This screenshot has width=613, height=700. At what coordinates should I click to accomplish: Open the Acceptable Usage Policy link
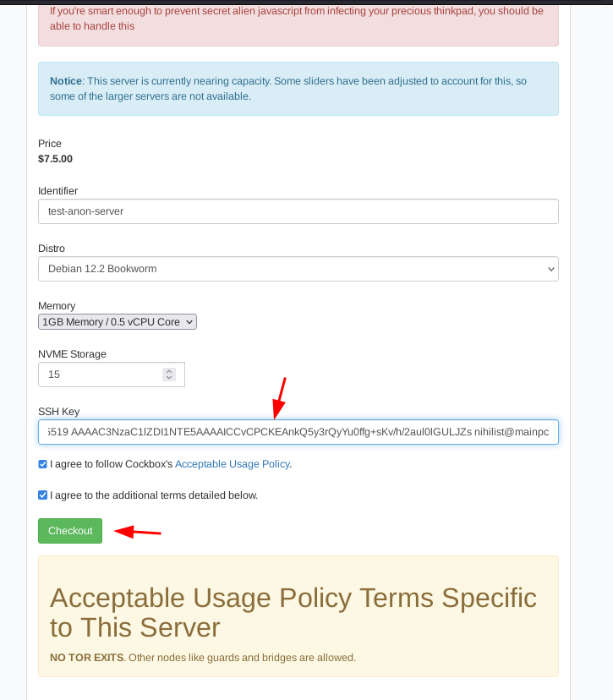pyautogui.click(x=232, y=464)
